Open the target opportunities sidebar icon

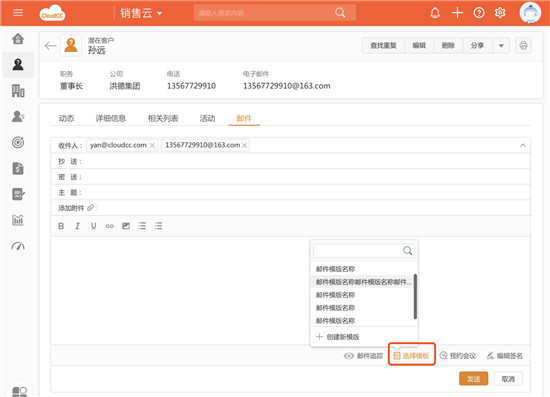(x=18, y=142)
